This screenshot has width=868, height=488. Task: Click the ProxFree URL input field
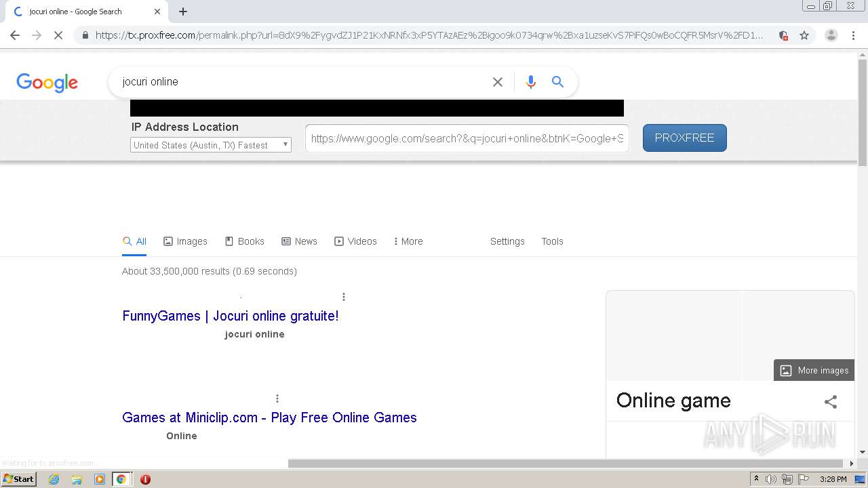coord(467,138)
